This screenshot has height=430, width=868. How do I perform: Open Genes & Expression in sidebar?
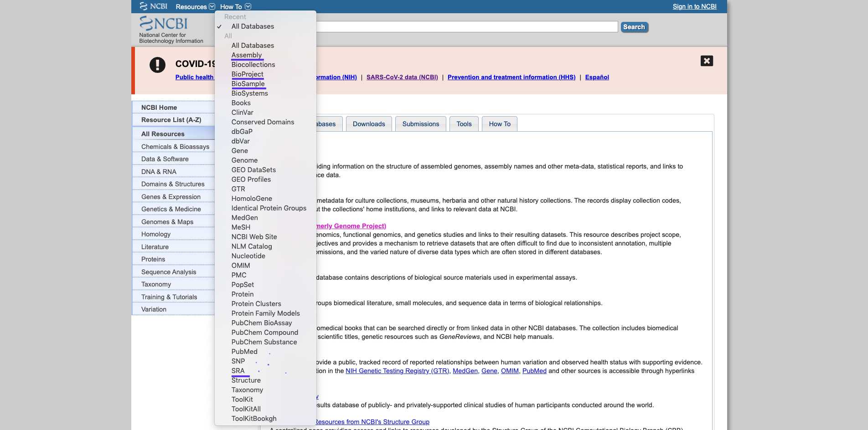(170, 197)
